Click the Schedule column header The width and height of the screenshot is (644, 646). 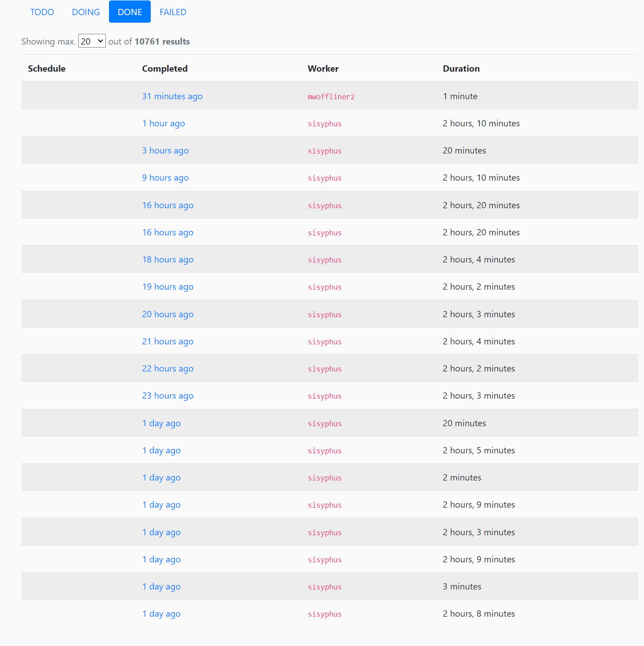tap(47, 69)
